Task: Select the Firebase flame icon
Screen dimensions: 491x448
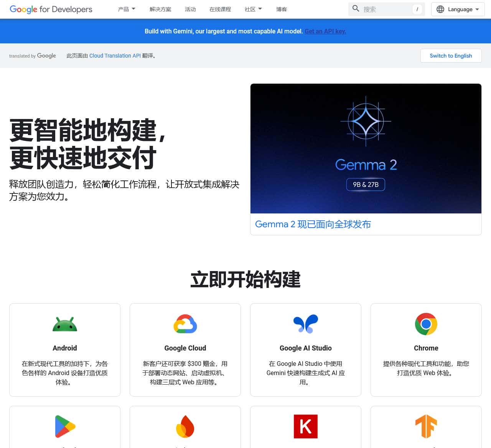Action: (x=185, y=426)
